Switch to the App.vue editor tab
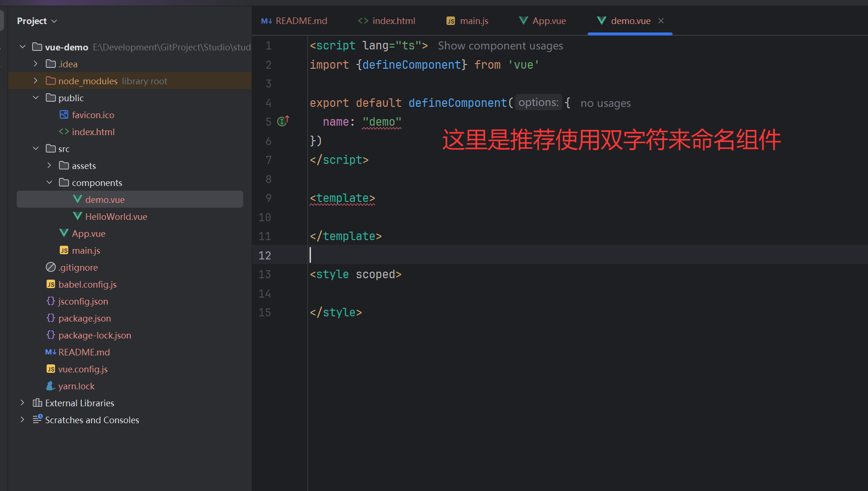Screen dimensions: 868x491 542,21
